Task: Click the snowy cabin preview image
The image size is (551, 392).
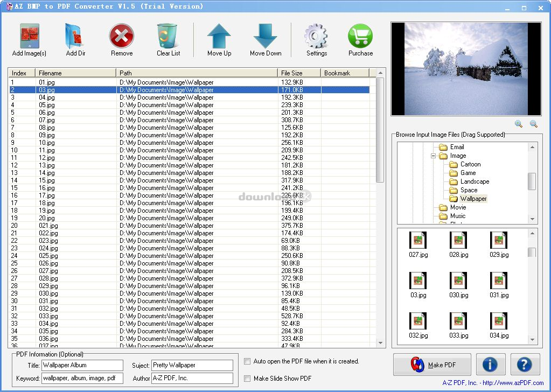Action: 466,69
